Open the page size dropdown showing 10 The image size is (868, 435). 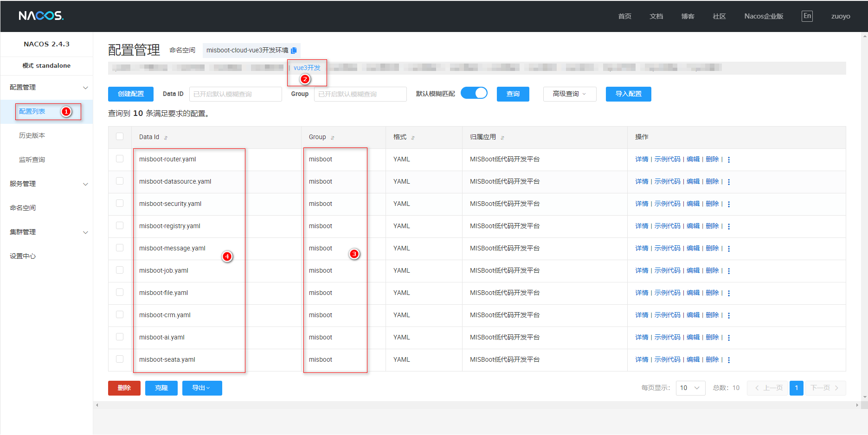click(x=690, y=388)
